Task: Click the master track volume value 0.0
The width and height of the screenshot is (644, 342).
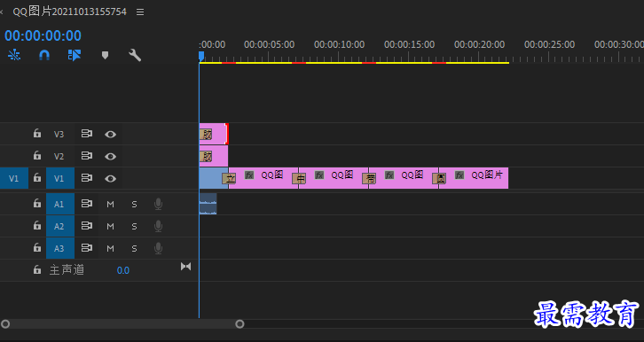Action: (122, 270)
